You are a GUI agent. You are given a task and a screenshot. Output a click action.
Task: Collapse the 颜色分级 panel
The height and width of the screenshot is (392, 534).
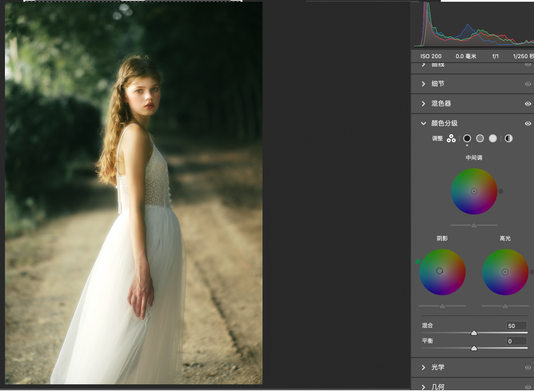click(x=424, y=123)
